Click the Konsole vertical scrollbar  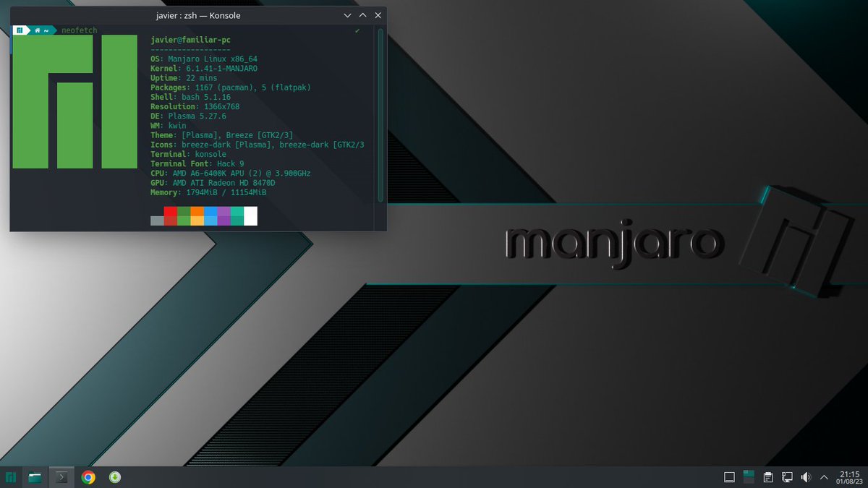click(x=380, y=114)
